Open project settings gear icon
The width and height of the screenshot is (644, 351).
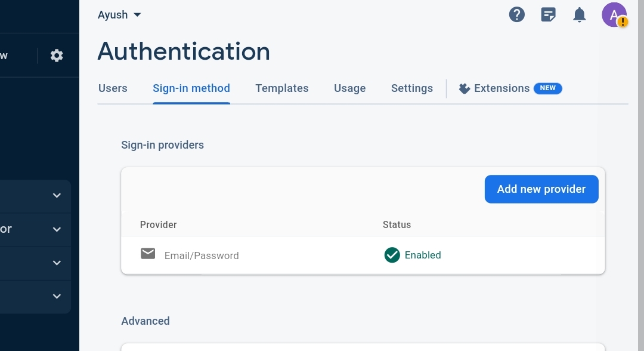pyautogui.click(x=57, y=56)
